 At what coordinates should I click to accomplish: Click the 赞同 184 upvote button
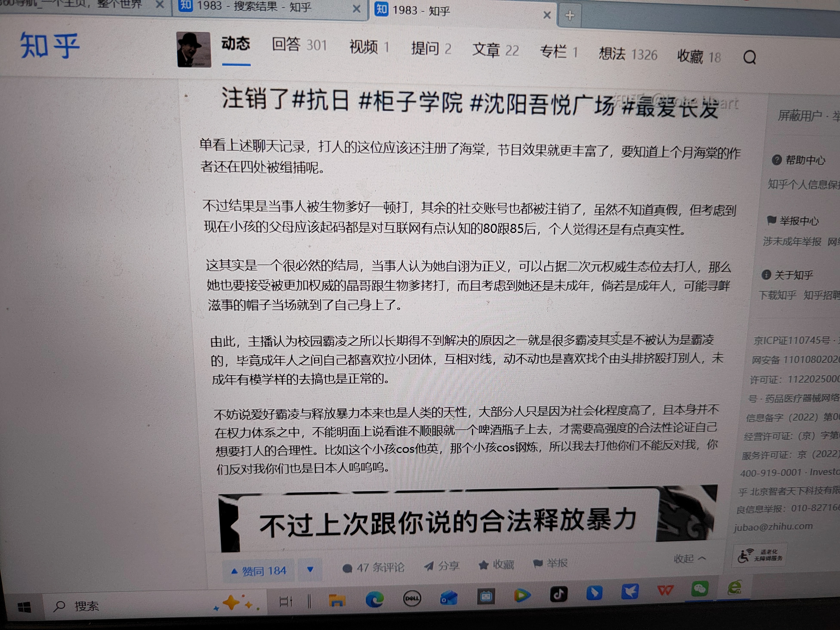pyautogui.click(x=259, y=570)
